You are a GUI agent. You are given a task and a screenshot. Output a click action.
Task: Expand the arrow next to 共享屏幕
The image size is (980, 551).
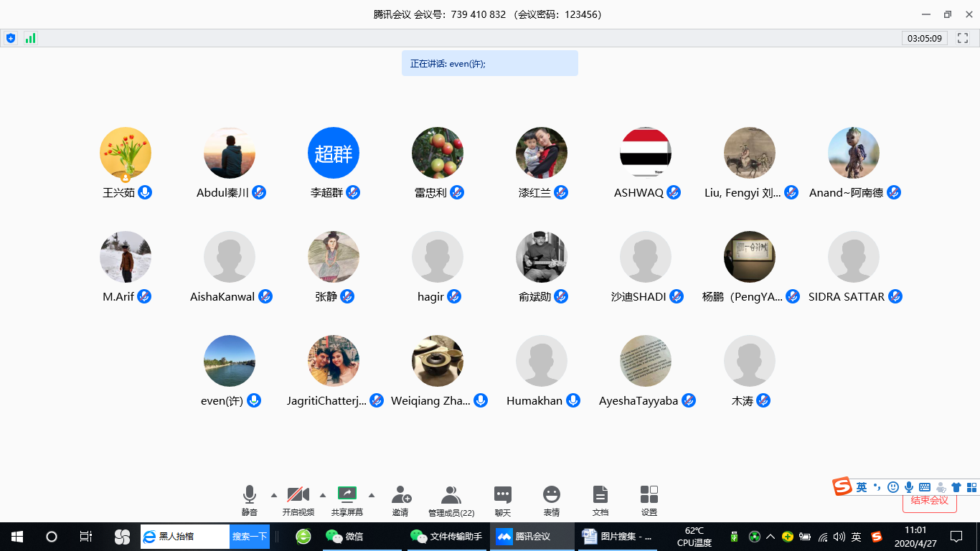coord(371,495)
